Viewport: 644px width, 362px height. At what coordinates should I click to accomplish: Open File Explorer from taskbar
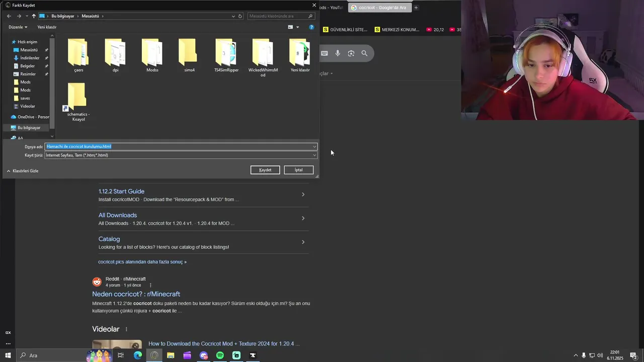[171, 355]
